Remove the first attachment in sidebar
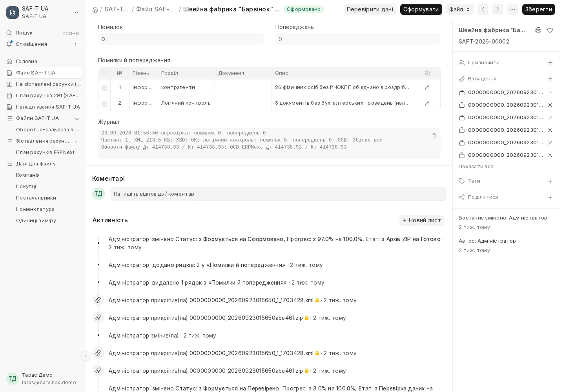Screen dimensions: 565x392 click(x=550, y=93)
